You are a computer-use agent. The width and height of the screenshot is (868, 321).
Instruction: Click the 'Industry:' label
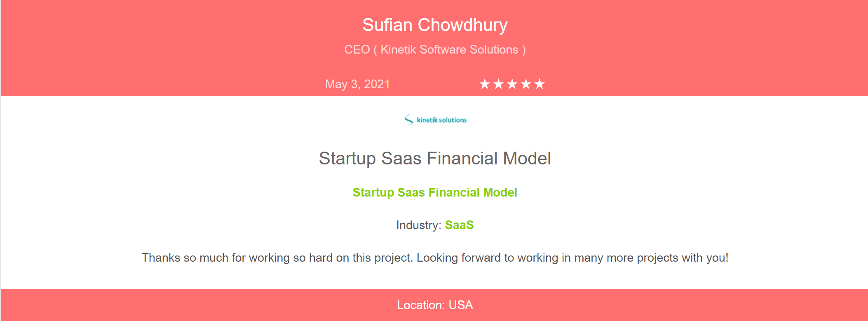pos(418,225)
